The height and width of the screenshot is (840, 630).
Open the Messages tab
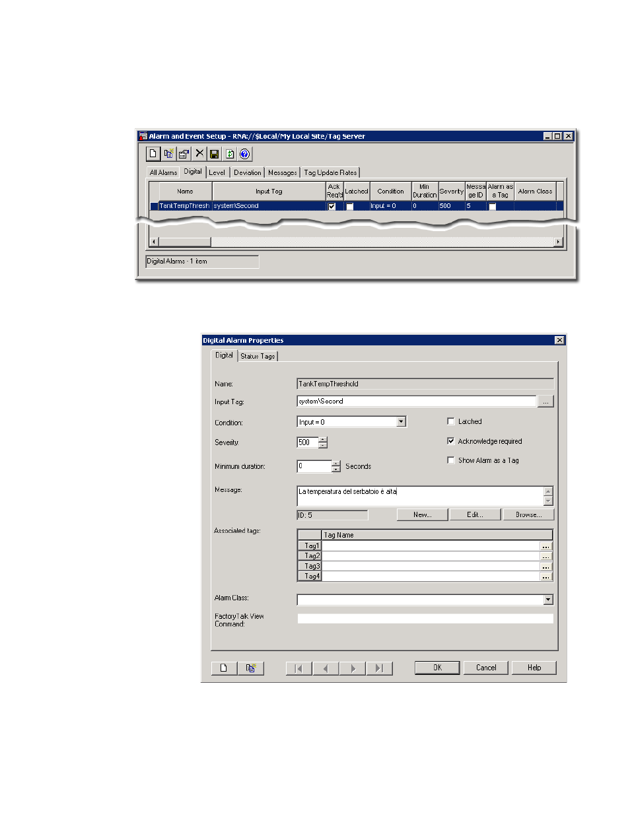(x=283, y=172)
